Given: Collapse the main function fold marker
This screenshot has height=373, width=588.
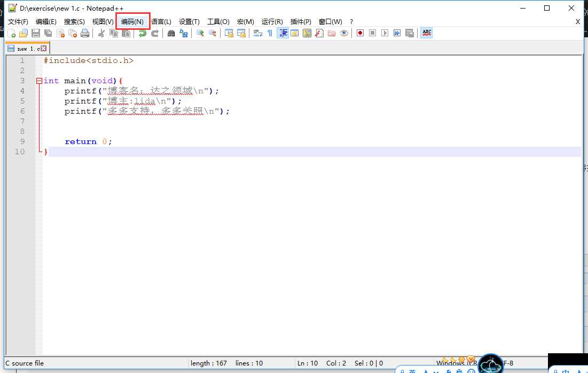Looking at the screenshot, I should [x=39, y=81].
